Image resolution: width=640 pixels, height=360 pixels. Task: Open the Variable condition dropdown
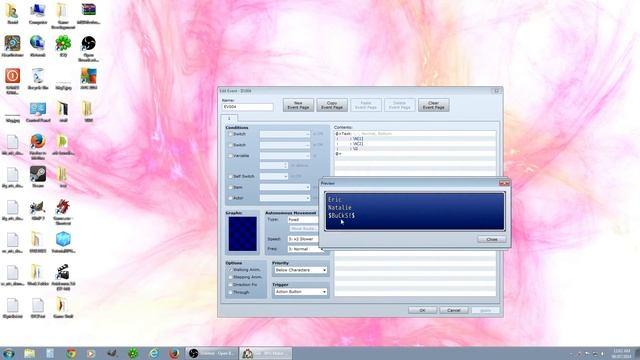click(285, 156)
